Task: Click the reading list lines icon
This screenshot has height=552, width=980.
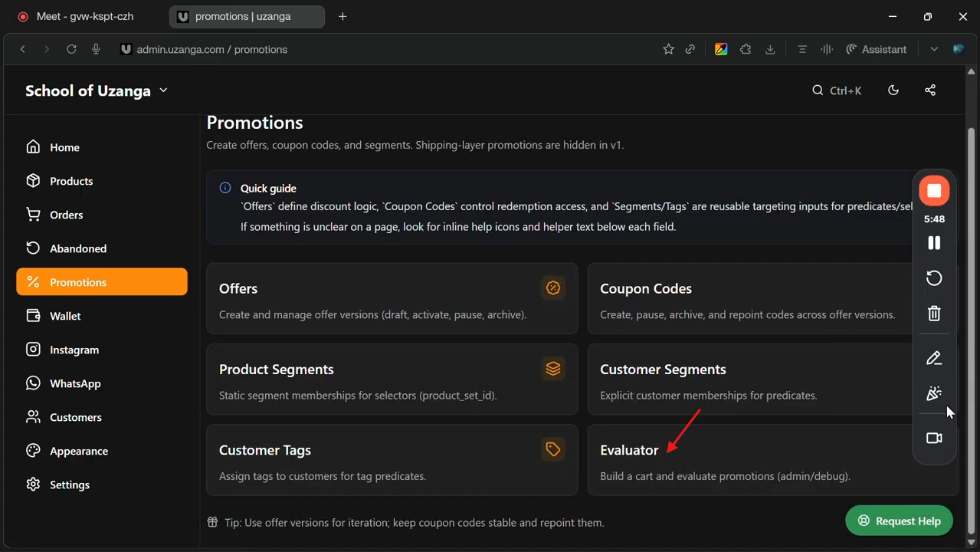Action: click(802, 49)
